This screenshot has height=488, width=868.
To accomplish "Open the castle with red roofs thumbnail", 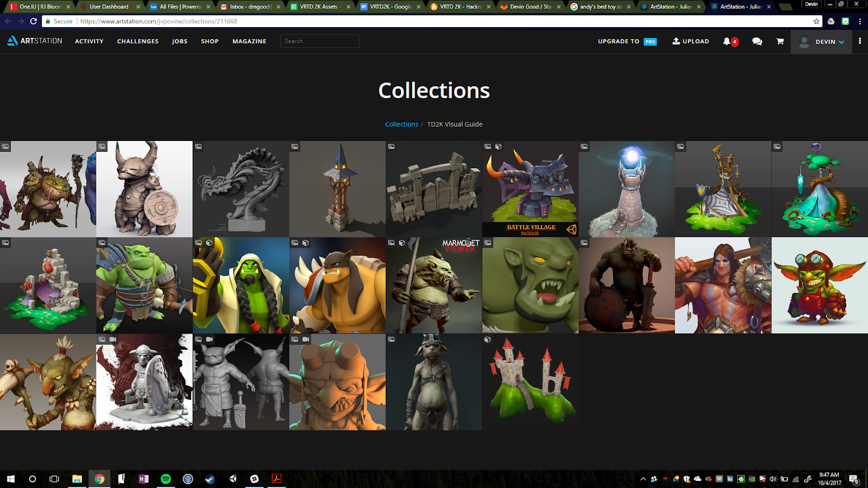I will pos(530,382).
